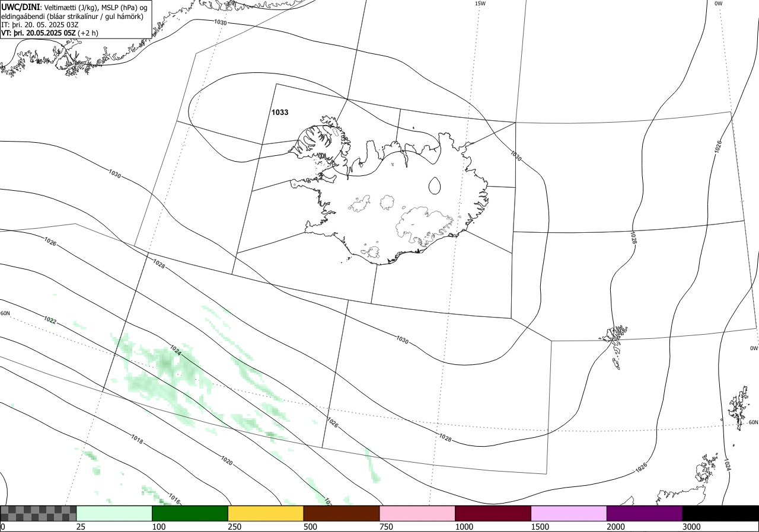
Task: Click the gray checkered 0–25 legend swatch
Action: tap(39, 513)
